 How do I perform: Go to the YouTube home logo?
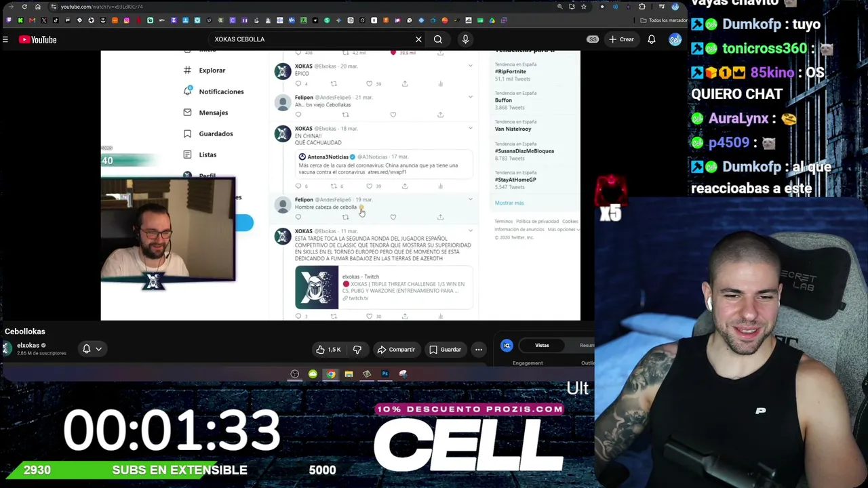[38, 40]
